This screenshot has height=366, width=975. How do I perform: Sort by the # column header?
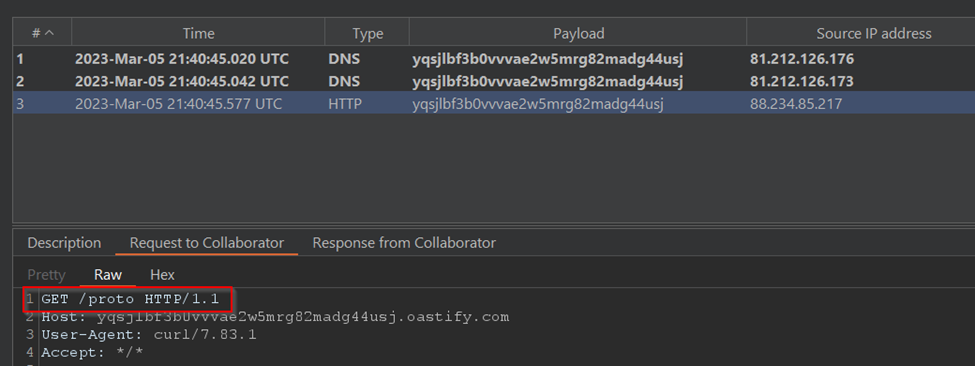(x=42, y=34)
